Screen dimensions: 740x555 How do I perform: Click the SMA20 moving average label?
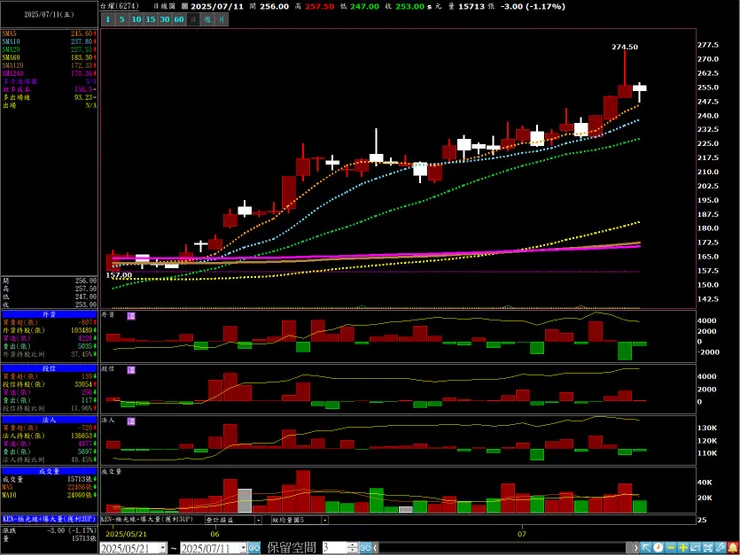[10, 49]
